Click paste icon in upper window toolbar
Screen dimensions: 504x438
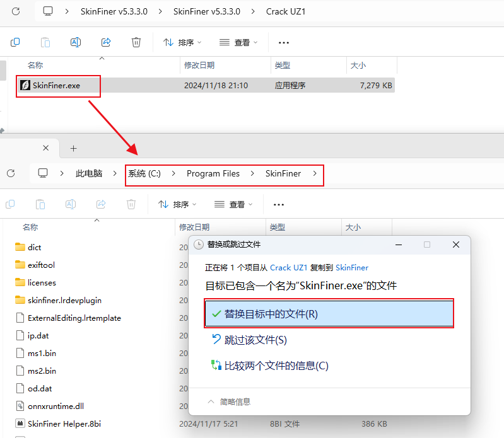coord(45,42)
